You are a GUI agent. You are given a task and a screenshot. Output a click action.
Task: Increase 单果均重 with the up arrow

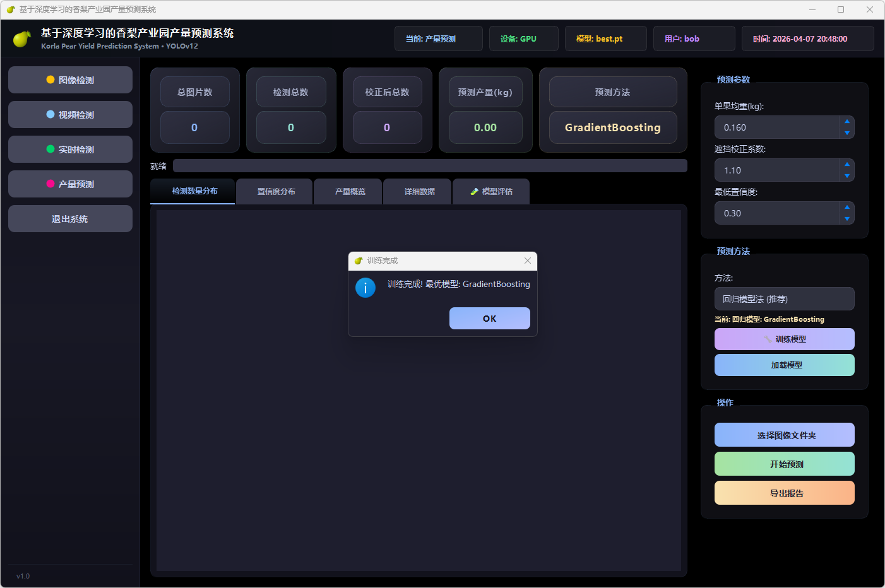(847, 121)
